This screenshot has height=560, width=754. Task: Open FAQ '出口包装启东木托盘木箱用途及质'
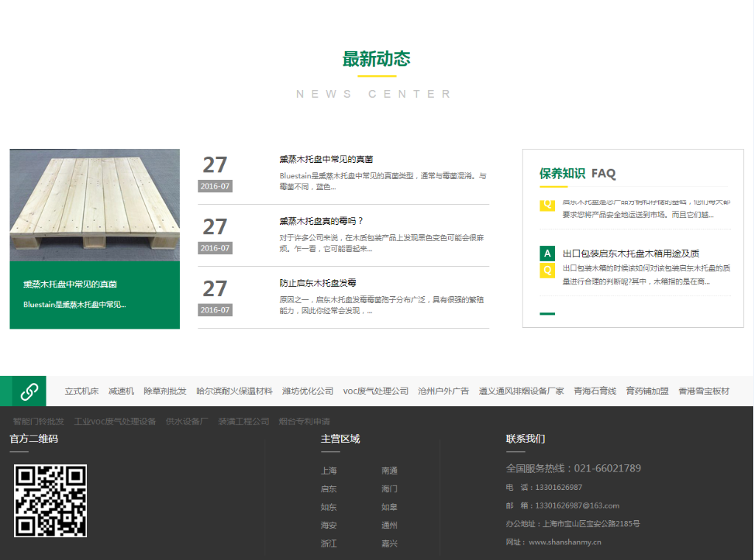630,253
